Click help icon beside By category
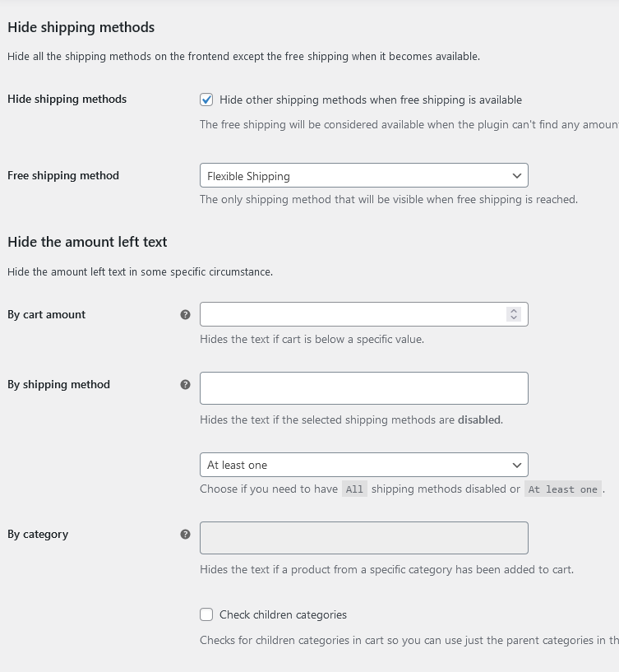Screen dimensions: 619x672 point(185,534)
